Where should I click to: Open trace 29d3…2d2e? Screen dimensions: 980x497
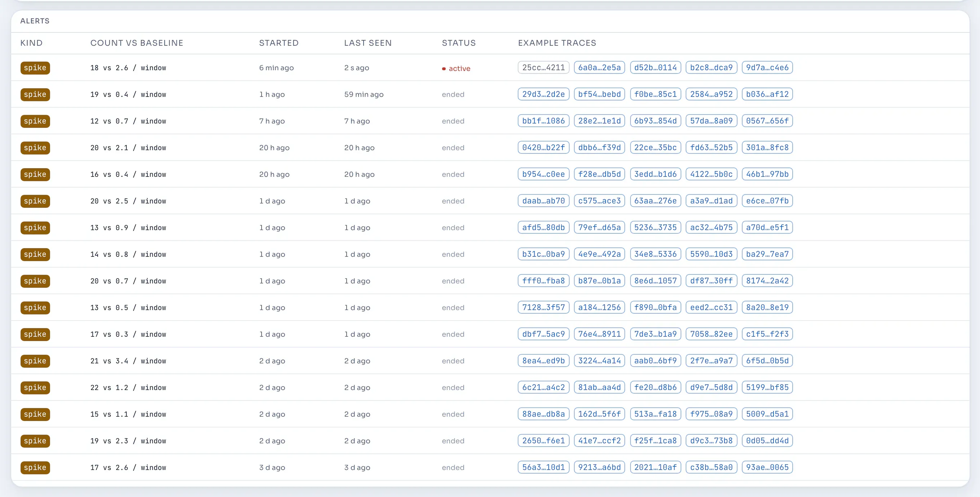[x=543, y=94]
